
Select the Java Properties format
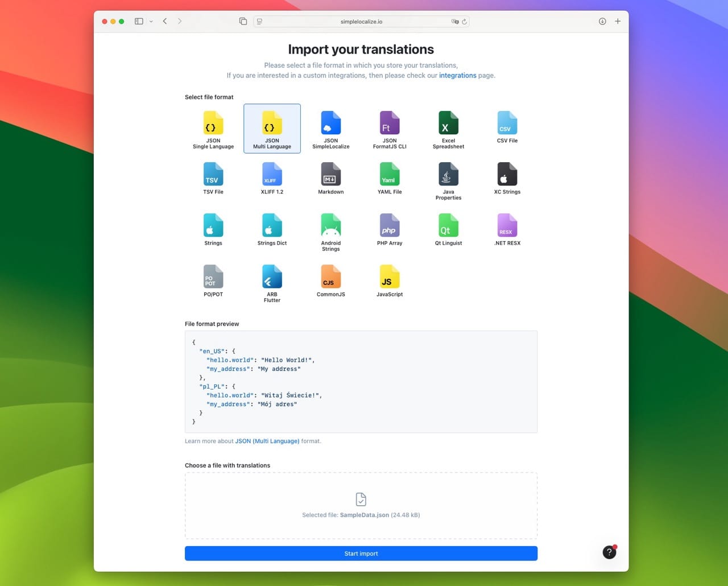click(x=448, y=181)
